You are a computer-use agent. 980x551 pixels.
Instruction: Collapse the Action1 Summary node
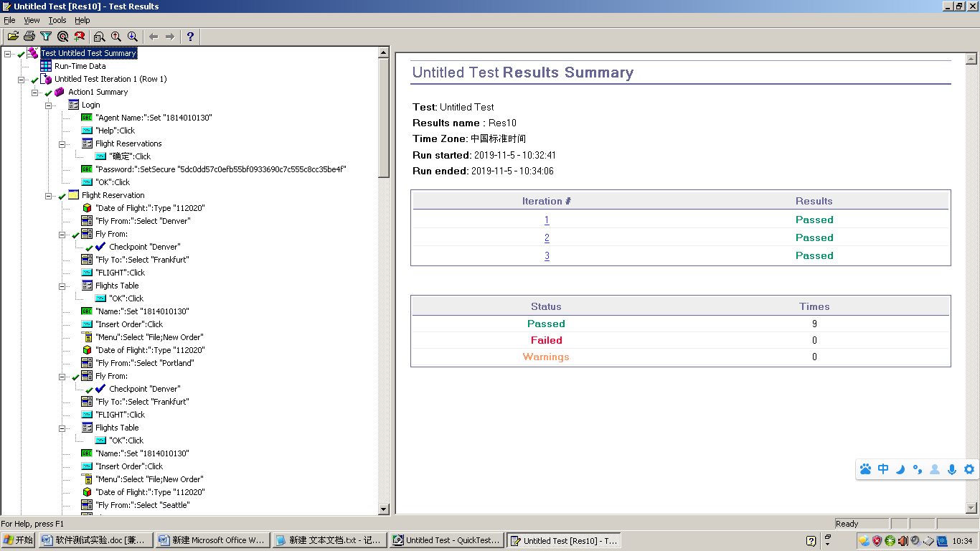point(35,92)
